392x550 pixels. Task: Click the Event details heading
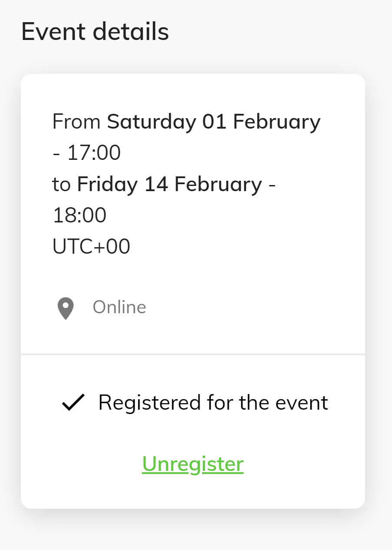[95, 32]
